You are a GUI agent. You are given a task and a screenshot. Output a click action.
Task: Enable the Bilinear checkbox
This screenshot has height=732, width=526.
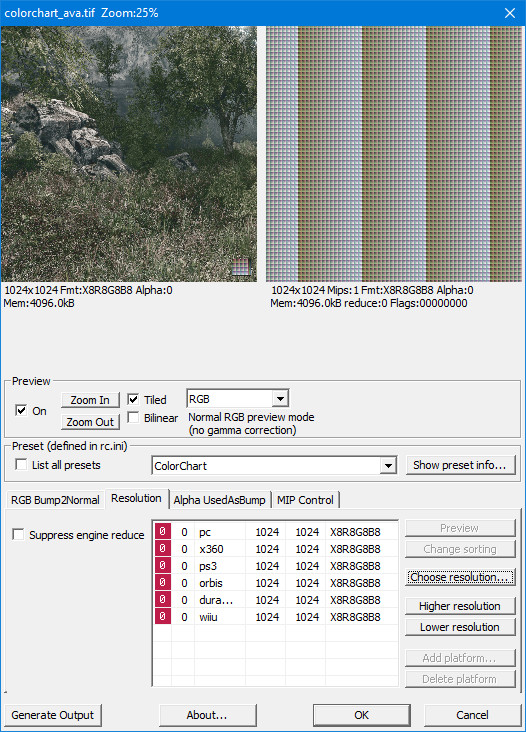(133, 417)
